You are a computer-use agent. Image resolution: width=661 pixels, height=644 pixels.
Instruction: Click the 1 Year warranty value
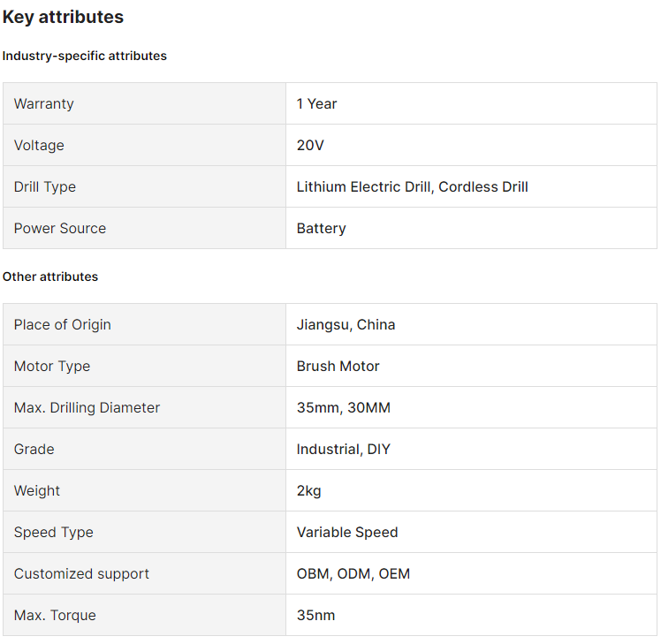(x=316, y=103)
